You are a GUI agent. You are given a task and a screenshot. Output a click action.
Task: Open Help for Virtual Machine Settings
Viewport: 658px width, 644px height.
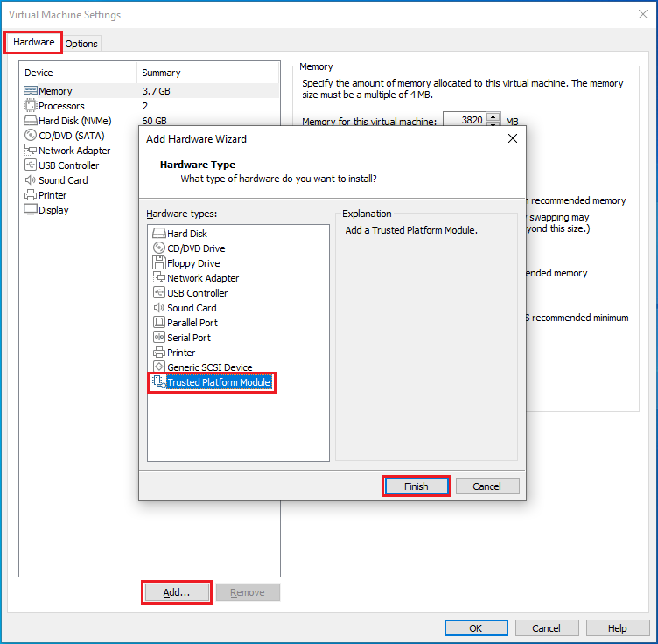pos(618,628)
